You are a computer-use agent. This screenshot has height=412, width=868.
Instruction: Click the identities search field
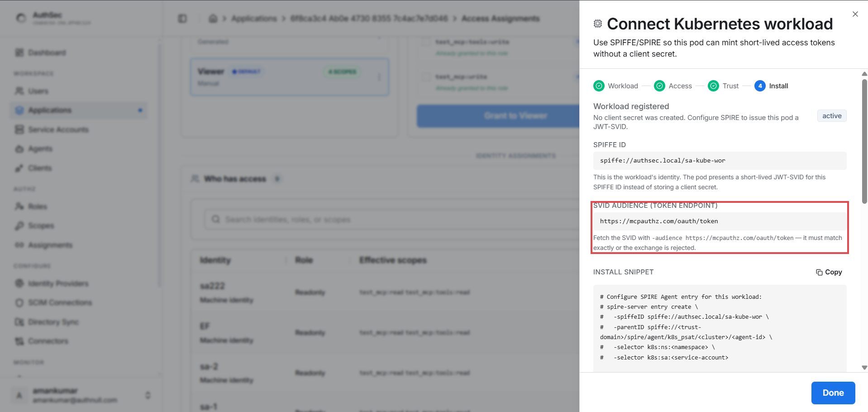click(391, 220)
